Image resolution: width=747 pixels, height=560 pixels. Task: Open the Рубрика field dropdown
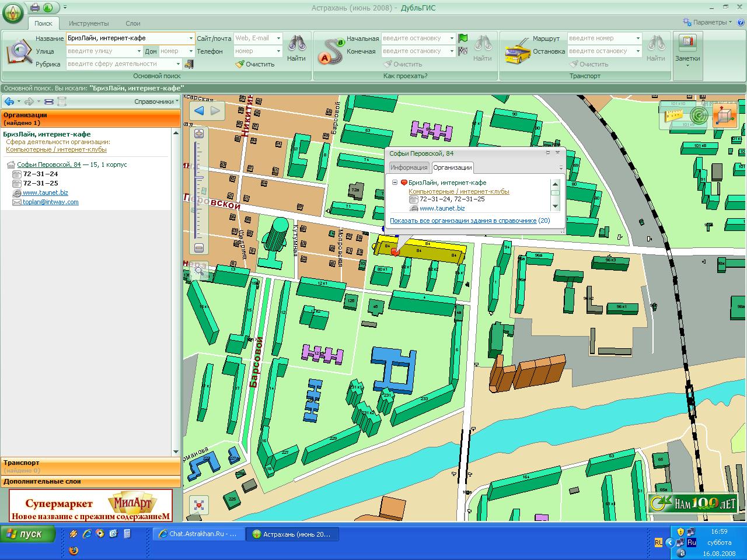178,64
